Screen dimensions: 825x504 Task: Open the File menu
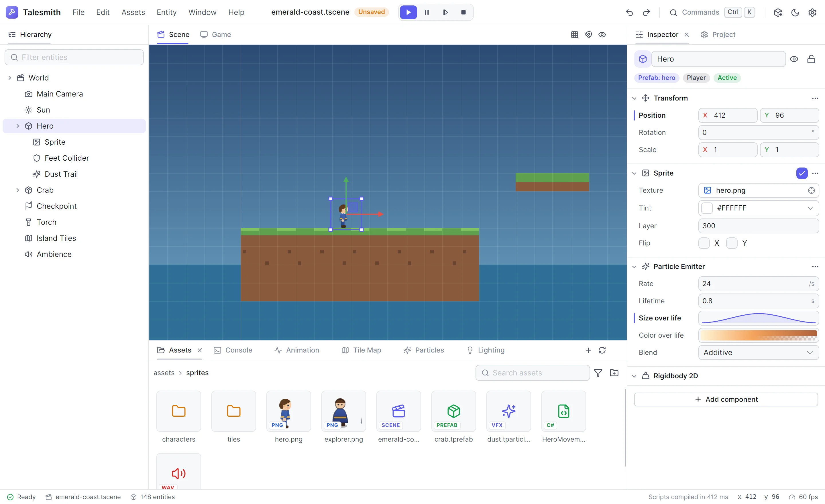tap(78, 12)
